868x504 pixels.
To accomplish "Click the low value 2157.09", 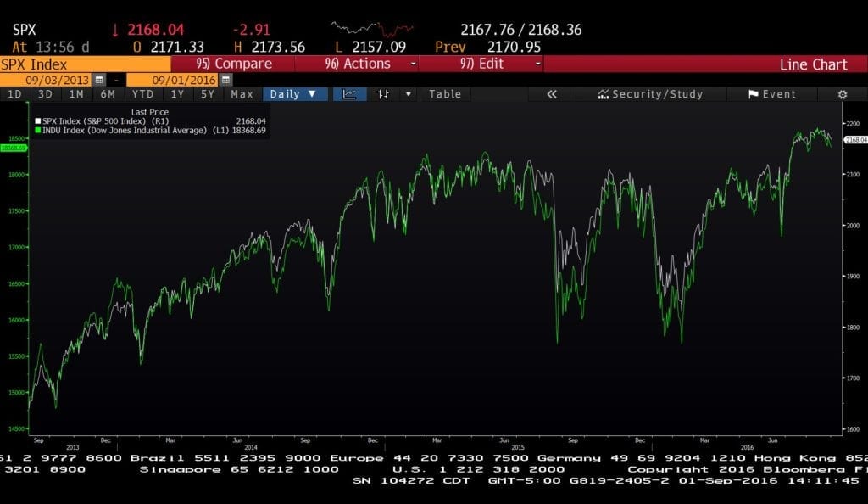I will tap(379, 47).
